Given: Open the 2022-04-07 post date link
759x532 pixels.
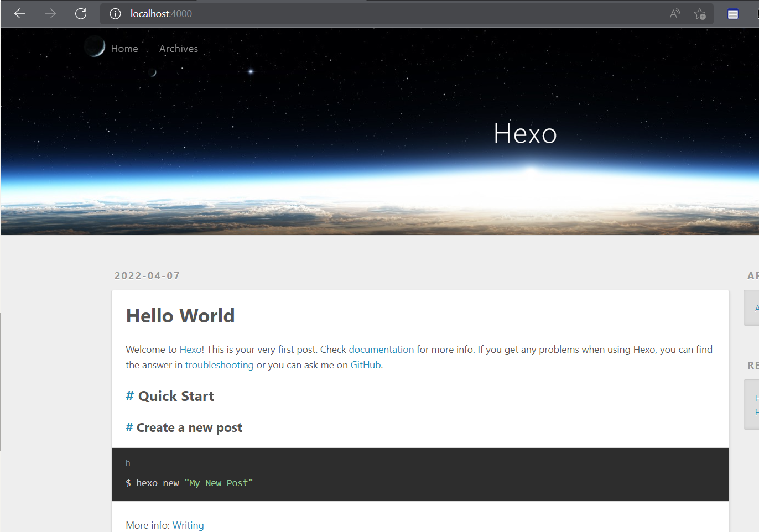Looking at the screenshot, I should click(x=147, y=275).
